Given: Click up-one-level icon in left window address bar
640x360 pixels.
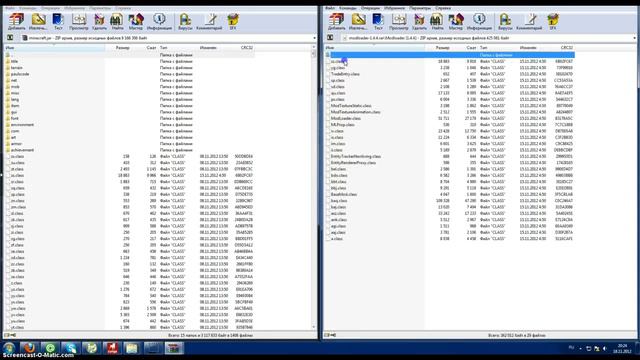Looking at the screenshot, I should [10, 38].
